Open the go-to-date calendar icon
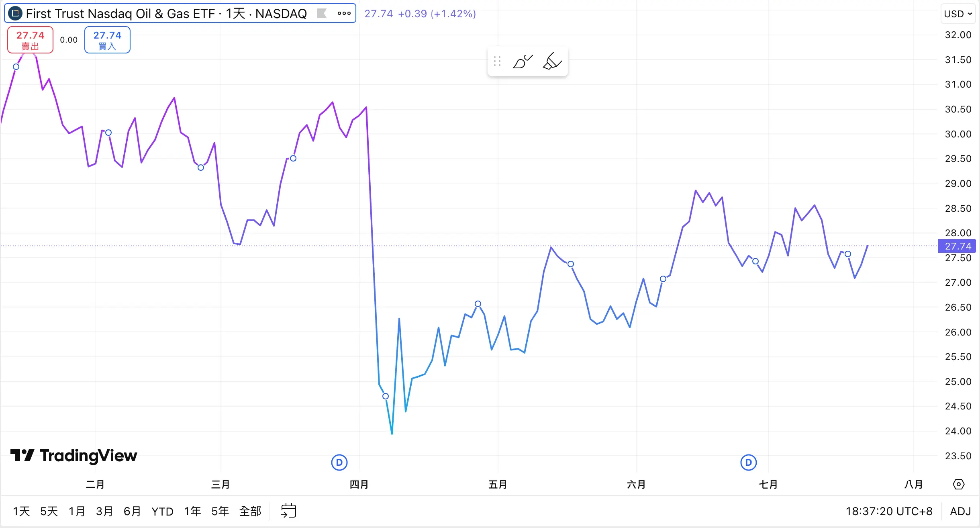Image resolution: width=980 pixels, height=528 pixels. coord(288,511)
